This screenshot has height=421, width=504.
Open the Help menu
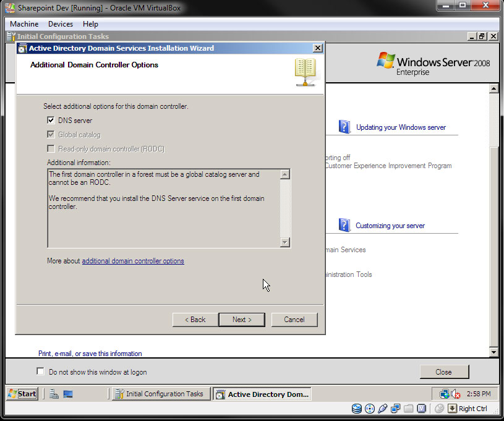tap(90, 24)
